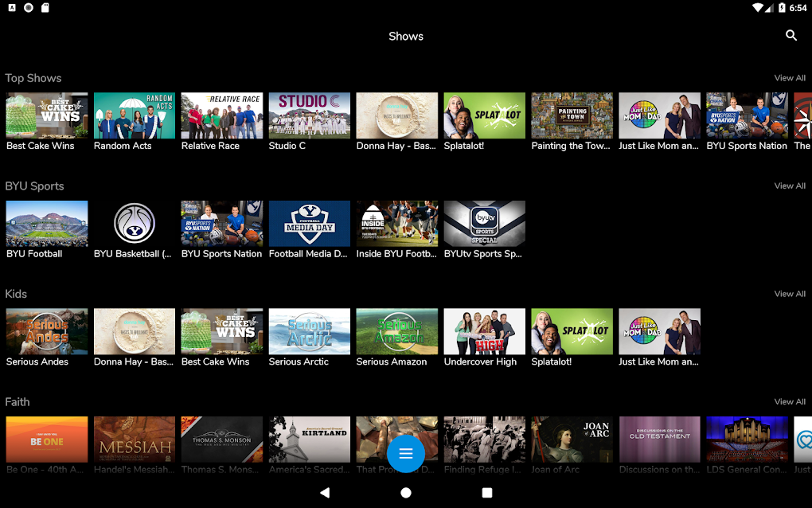Open Painting the Town thumbnail
This screenshot has width=812, height=508.
coord(572,115)
